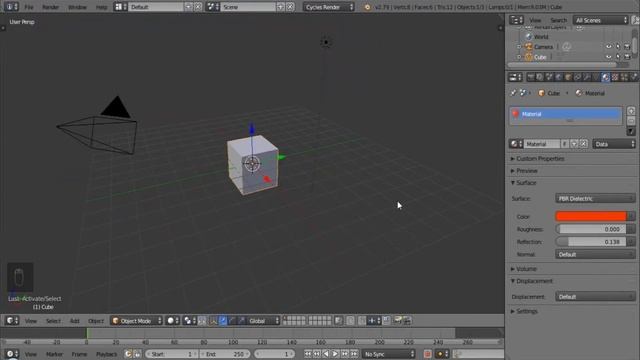The image size is (640, 360).
Task: Expand the Volume panel
Action: pos(526,269)
